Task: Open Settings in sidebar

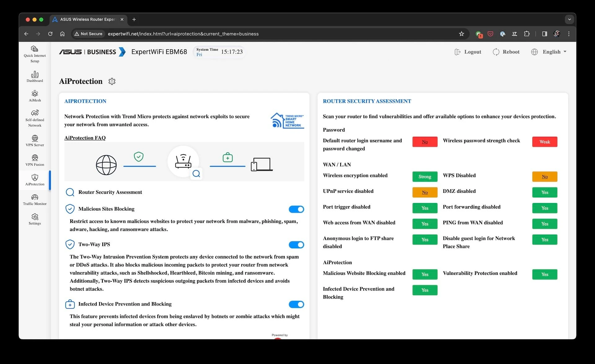Action: click(x=35, y=219)
